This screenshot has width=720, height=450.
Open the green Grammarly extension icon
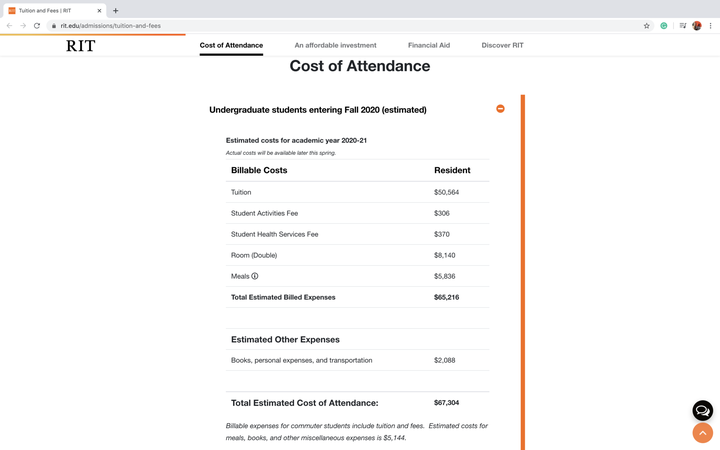664,26
